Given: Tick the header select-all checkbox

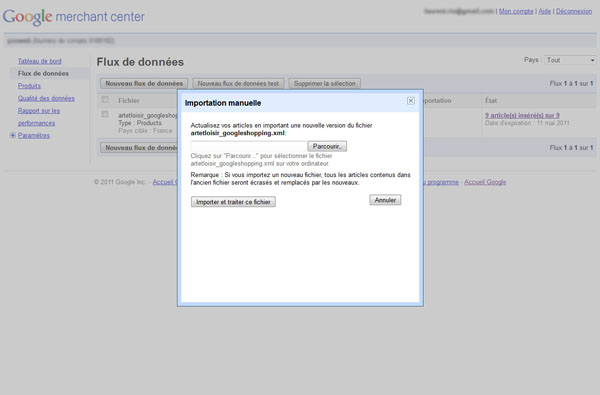Looking at the screenshot, I should pyautogui.click(x=105, y=100).
